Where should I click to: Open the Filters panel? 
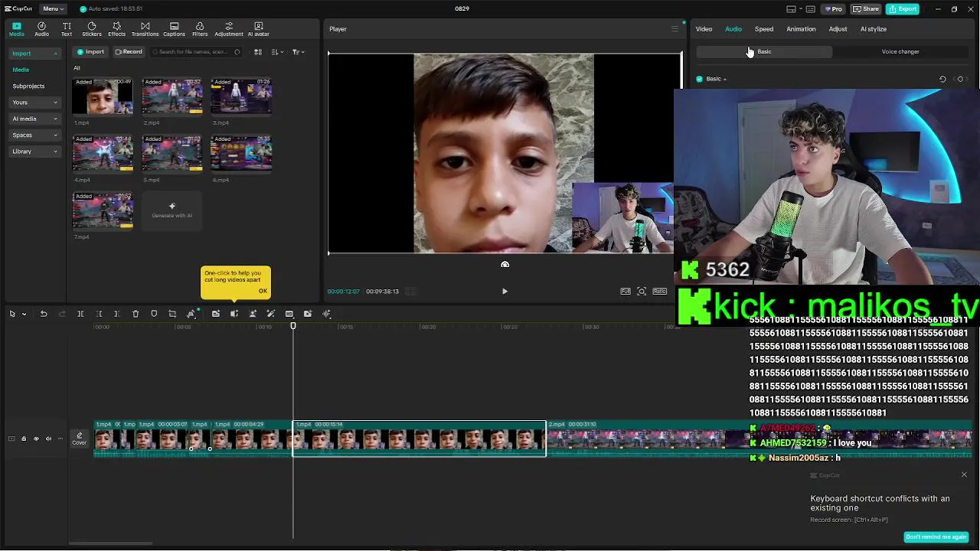(200, 29)
